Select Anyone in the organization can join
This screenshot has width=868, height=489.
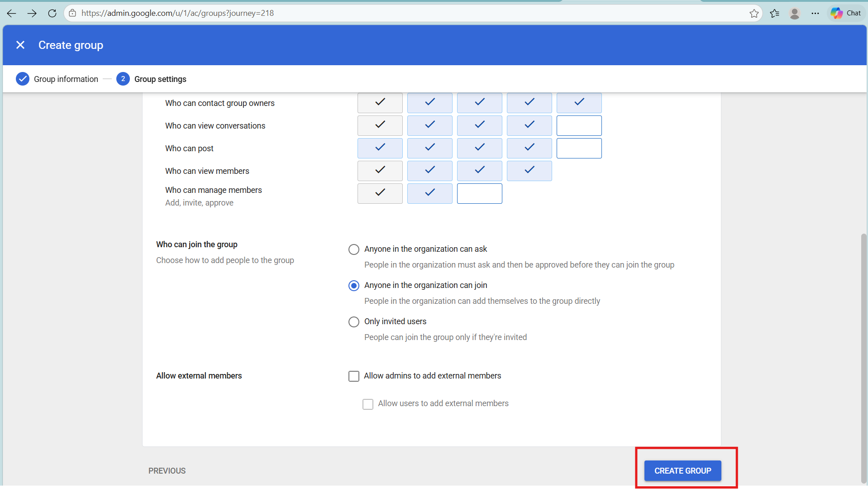[x=354, y=286]
